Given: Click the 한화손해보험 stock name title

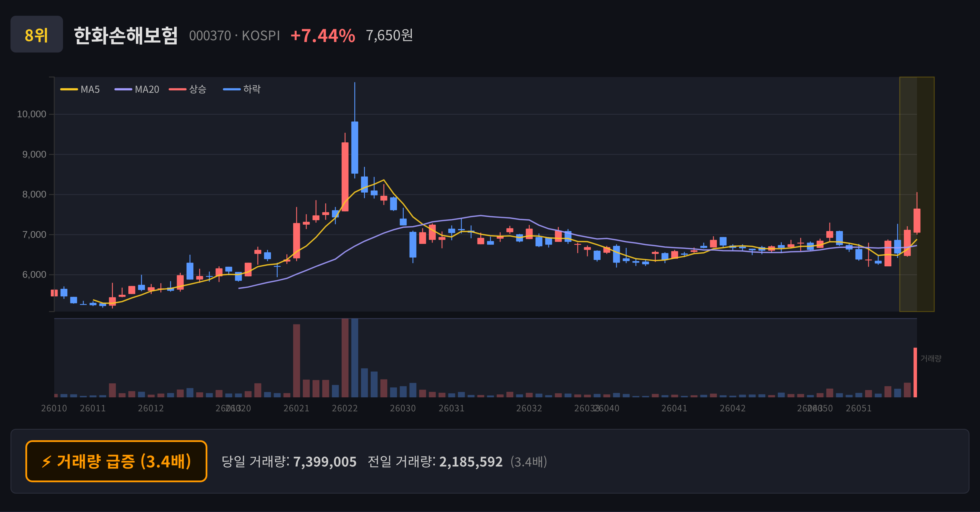Looking at the screenshot, I should (125, 36).
